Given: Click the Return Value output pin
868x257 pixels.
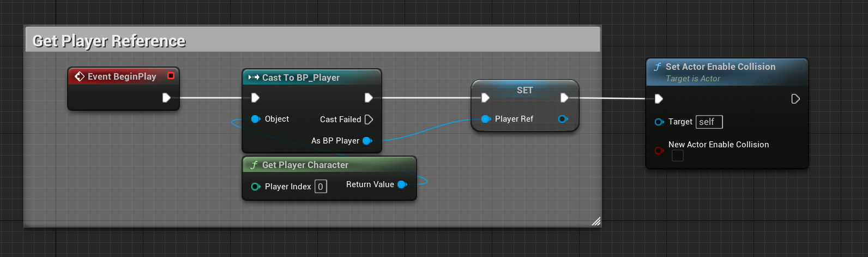Looking at the screenshot, I should (x=402, y=184).
